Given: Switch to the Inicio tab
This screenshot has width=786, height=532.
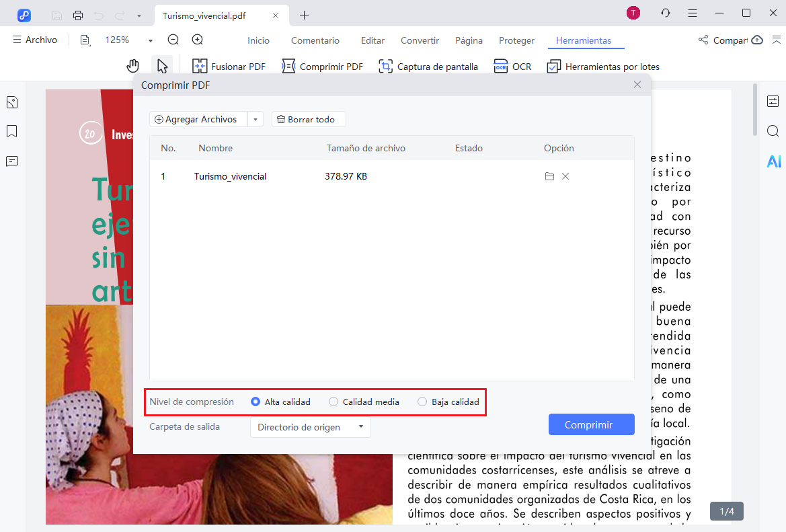Looking at the screenshot, I should [x=258, y=40].
